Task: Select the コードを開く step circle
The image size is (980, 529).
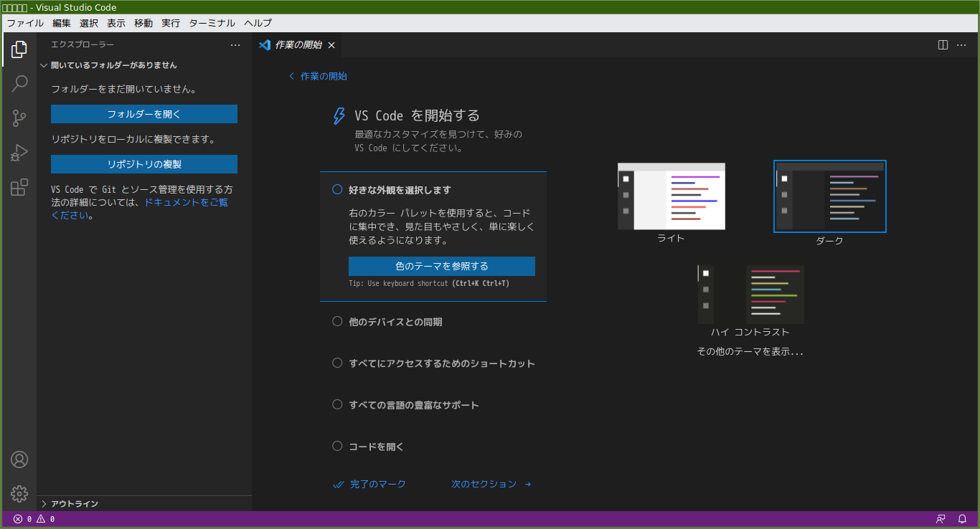Action: [337, 446]
